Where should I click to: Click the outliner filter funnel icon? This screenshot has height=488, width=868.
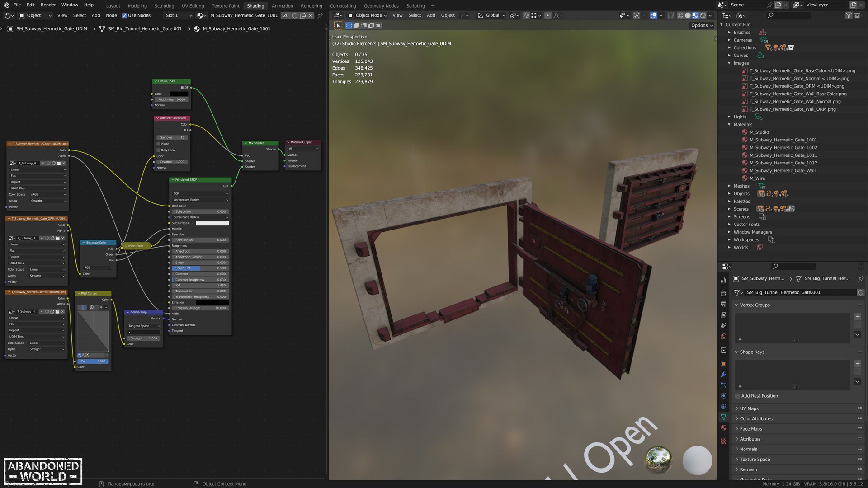849,15
